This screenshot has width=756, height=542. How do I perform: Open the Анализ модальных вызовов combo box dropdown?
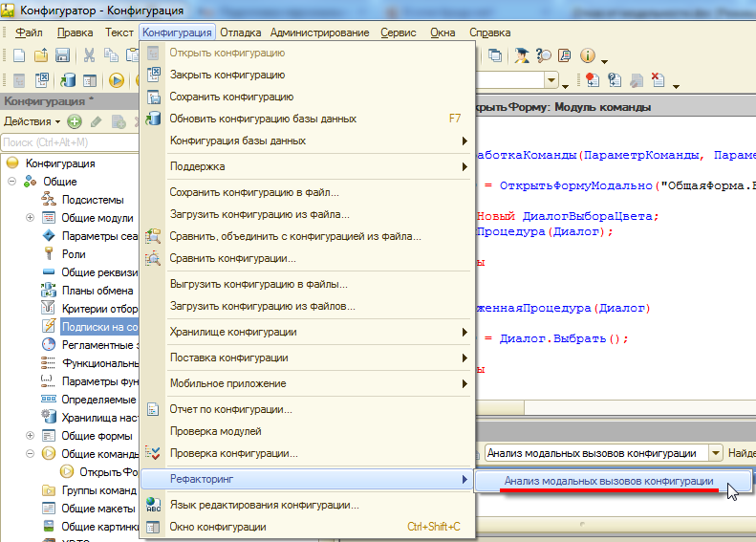[715, 452]
